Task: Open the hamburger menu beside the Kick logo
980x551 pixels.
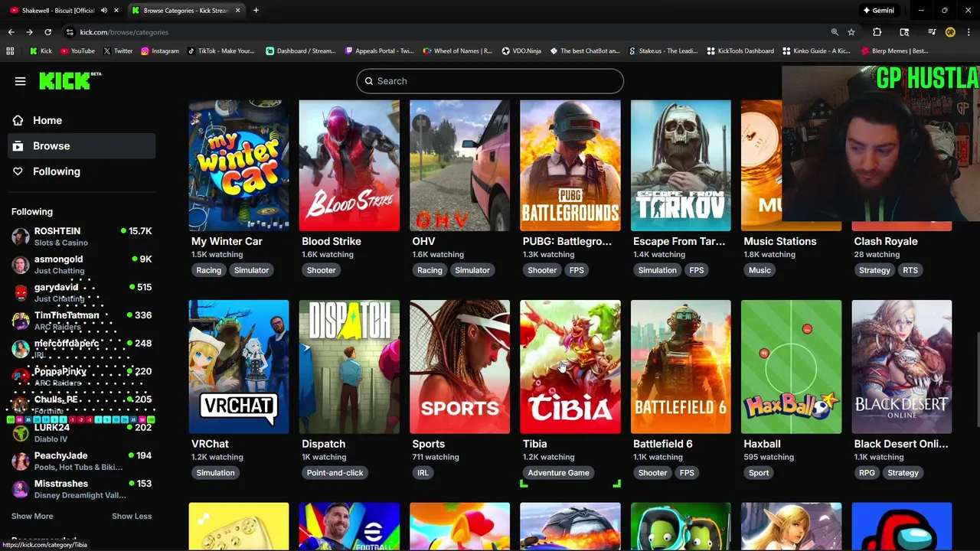Action: point(21,81)
